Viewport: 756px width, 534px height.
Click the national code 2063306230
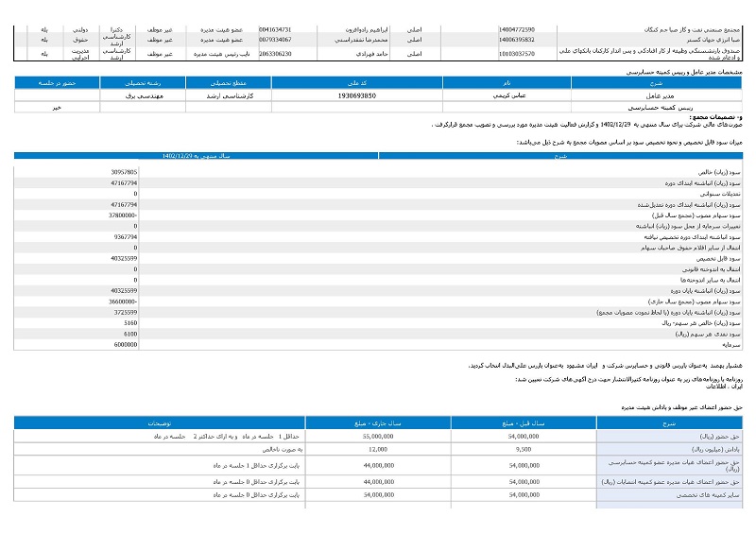[x=275, y=54]
